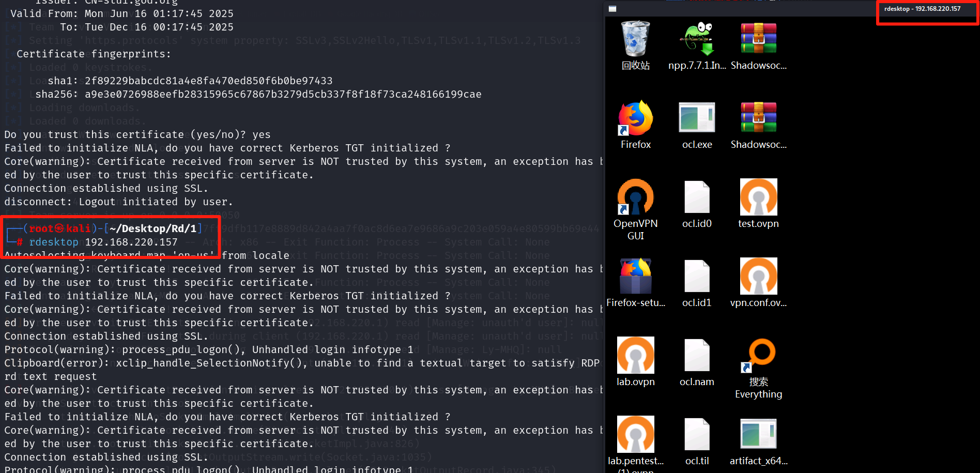980x473 pixels.
Task: Click the 'Valid From: Mon Jun 16' line
Action: (x=122, y=14)
